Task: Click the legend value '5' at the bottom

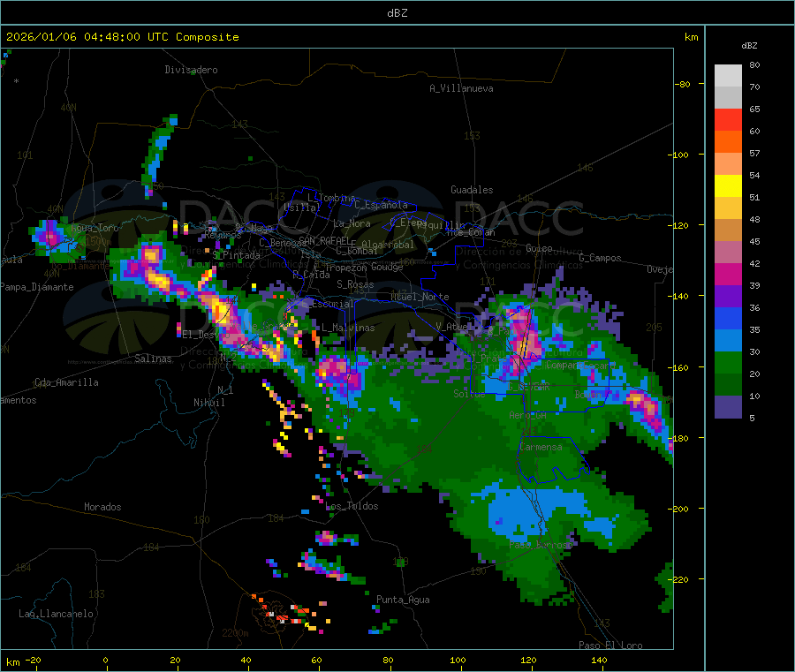Action: [752, 418]
